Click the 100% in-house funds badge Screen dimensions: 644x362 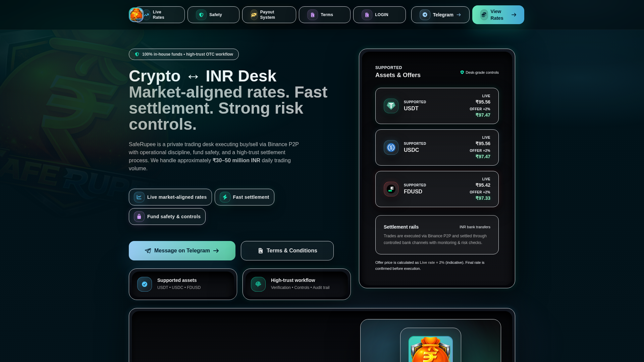(184, 54)
